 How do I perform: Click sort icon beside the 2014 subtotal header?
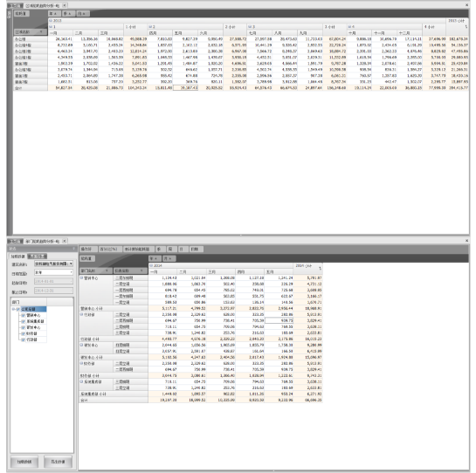[x=320, y=268]
